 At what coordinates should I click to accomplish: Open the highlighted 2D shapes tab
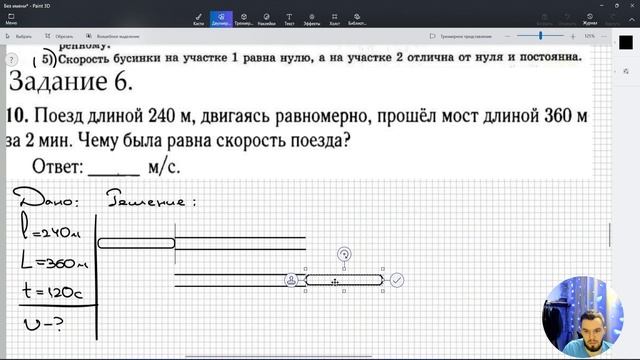(x=221, y=19)
